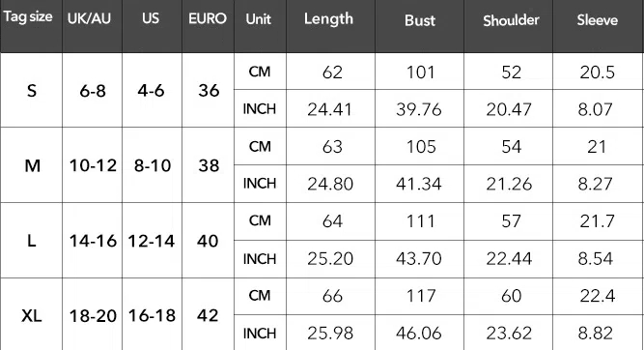Click the 10-12 UK/AU size cell

94,165
